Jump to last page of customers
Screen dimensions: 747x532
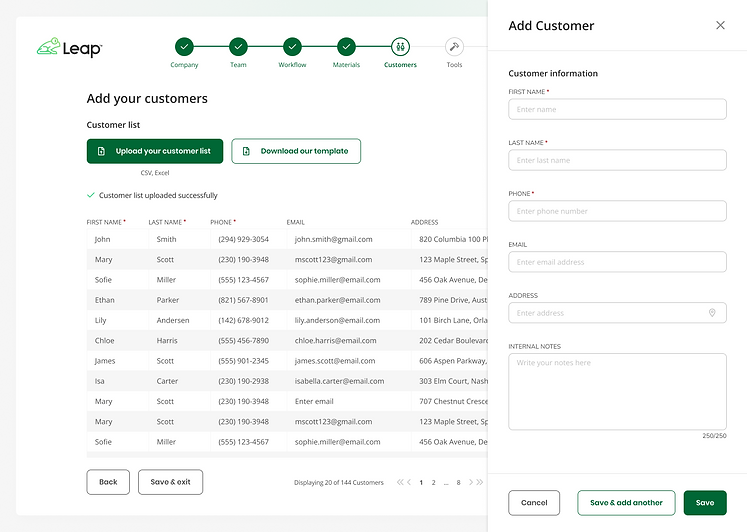tap(479, 482)
